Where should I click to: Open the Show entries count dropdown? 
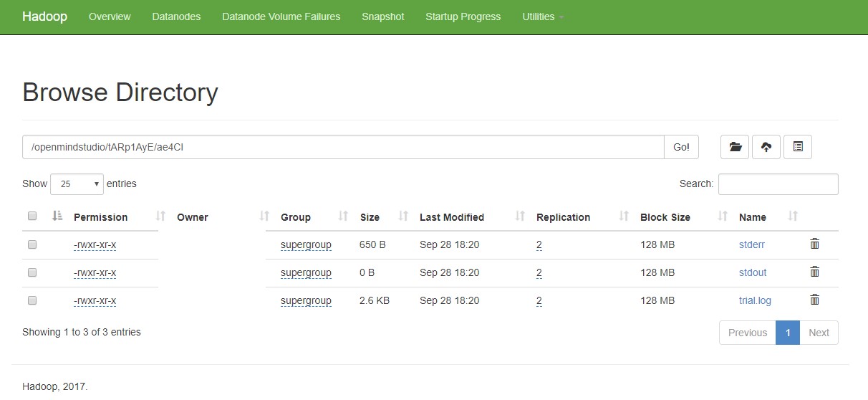click(77, 184)
